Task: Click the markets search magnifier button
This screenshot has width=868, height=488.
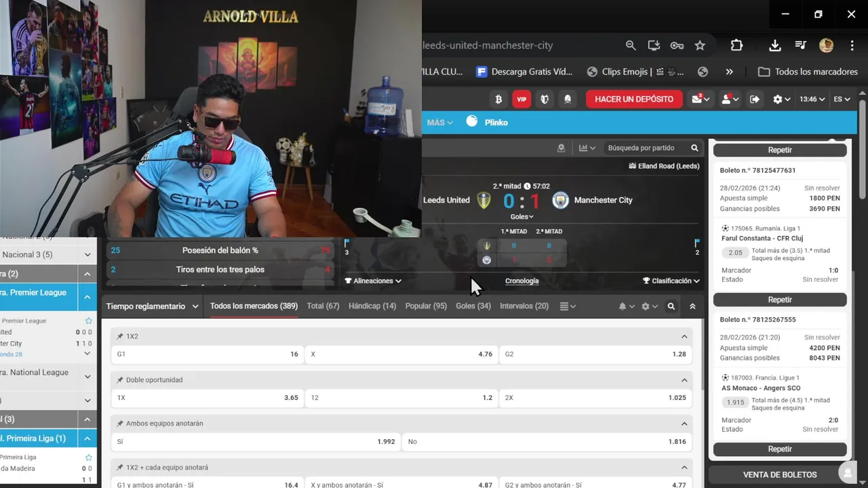Action: tap(671, 306)
